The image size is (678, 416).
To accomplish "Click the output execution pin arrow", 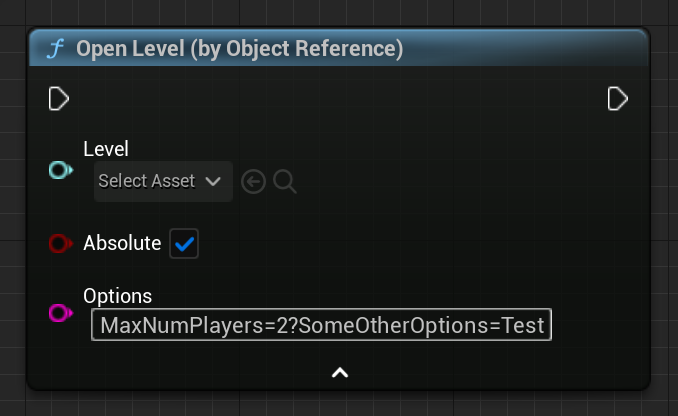I will [x=617, y=99].
